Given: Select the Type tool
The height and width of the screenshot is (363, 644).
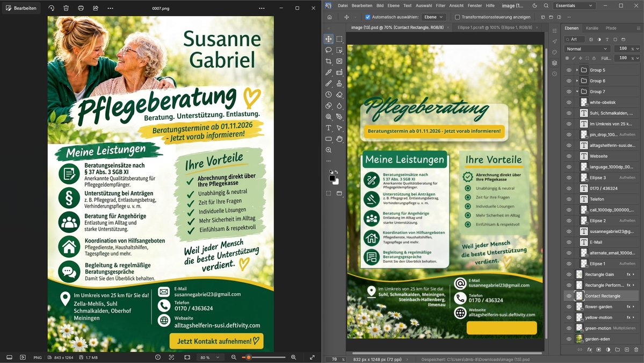Looking at the screenshot, I should (x=329, y=128).
